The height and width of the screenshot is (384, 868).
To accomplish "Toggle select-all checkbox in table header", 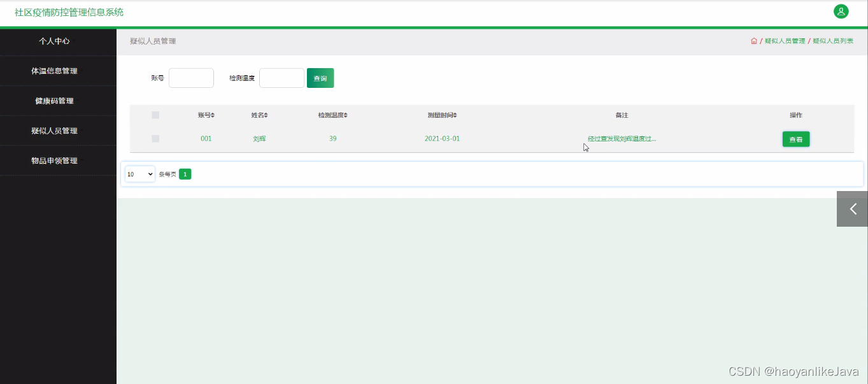I will pos(155,115).
